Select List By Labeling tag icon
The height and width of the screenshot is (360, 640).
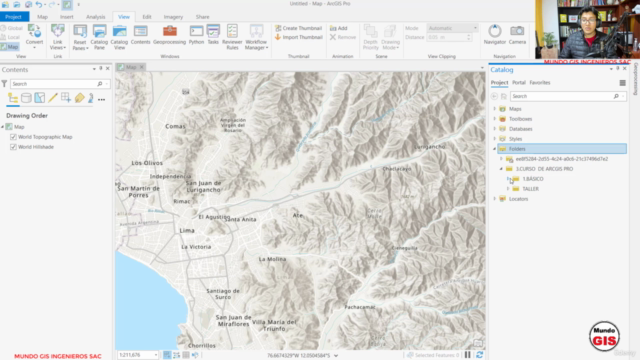80,98
